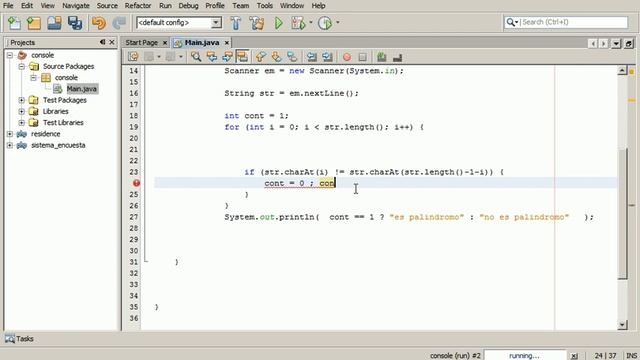Open the Navigate menu
This screenshot has width=640, height=360.
[76, 6]
